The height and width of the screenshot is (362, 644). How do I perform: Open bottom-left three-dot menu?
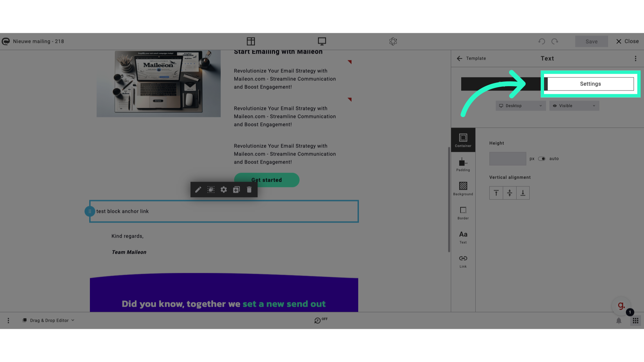coord(8,321)
